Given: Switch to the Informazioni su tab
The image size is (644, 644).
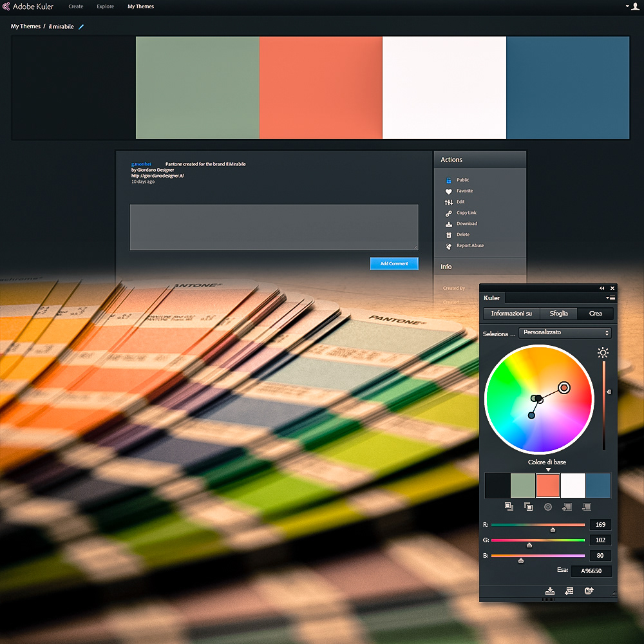Looking at the screenshot, I should click(511, 314).
